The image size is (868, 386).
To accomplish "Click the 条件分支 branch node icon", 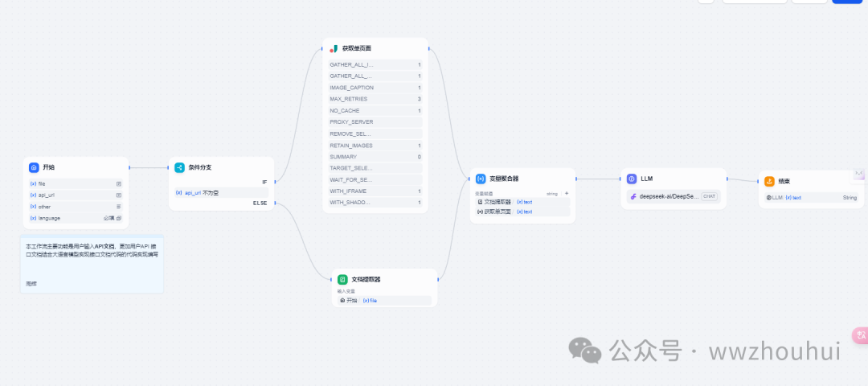I will tap(179, 167).
